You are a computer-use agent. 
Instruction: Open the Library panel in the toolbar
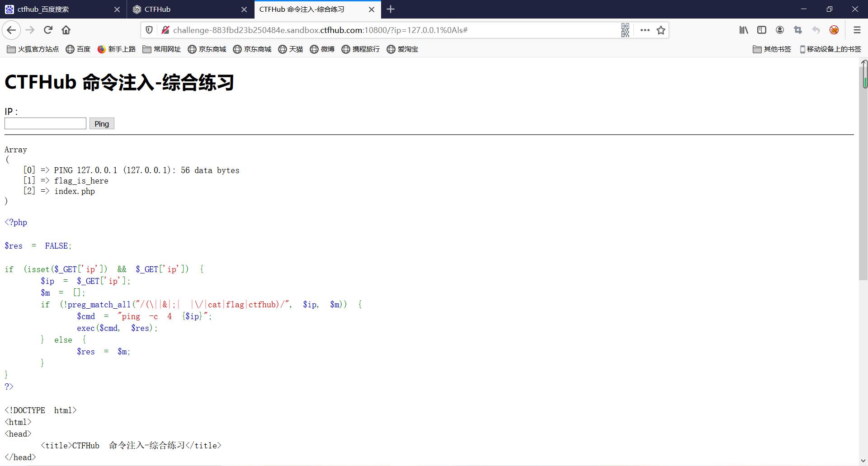743,30
